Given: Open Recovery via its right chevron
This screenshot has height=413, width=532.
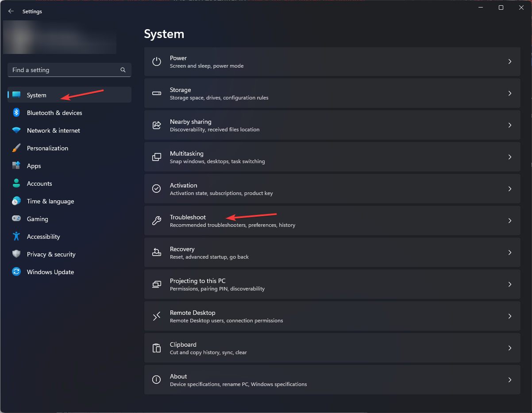Looking at the screenshot, I should click(510, 252).
